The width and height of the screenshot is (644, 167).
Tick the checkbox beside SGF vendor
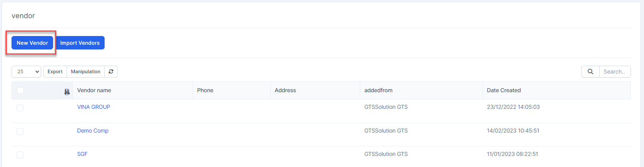click(20, 155)
